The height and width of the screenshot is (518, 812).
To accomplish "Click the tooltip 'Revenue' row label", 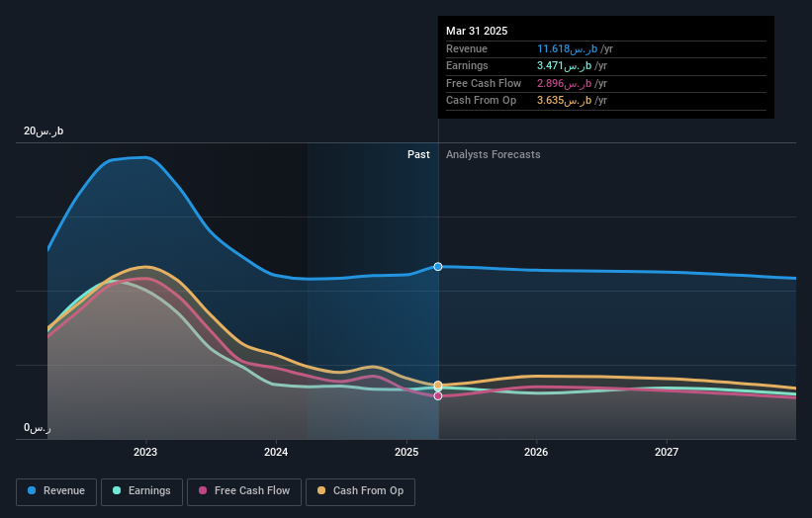I will point(467,48).
